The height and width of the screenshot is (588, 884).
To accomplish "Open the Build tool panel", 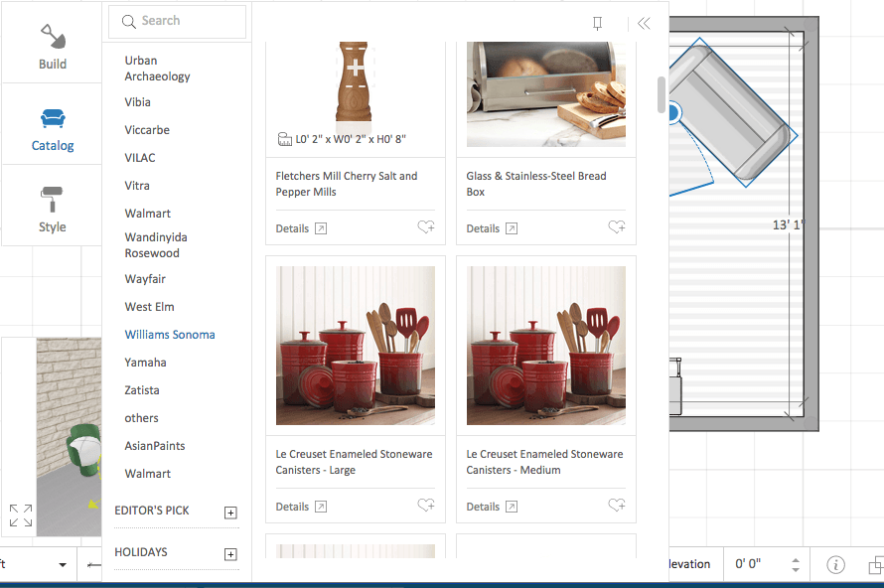I will pyautogui.click(x=53, y=47).
